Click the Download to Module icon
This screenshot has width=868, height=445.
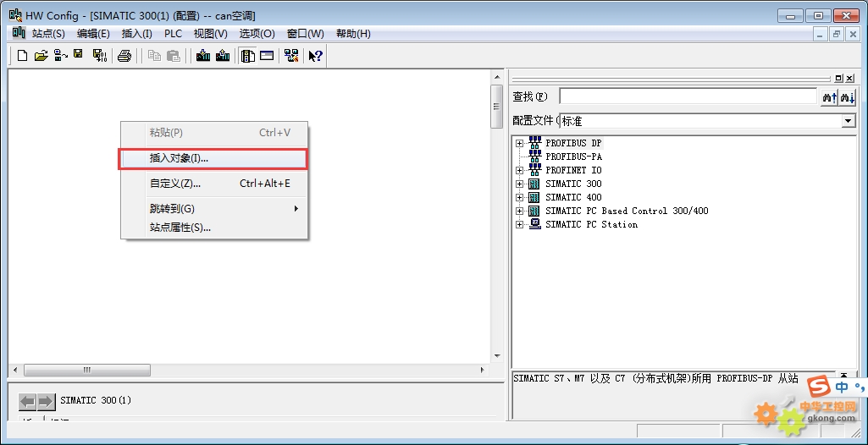point(203,56)
